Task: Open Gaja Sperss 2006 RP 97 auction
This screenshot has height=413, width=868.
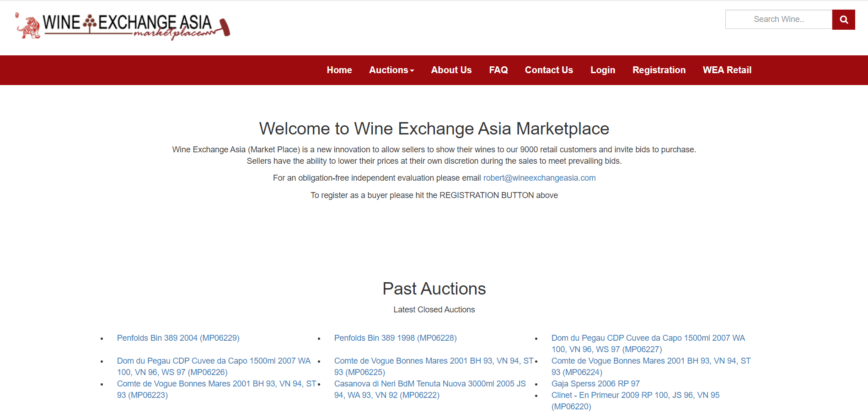Action: (x=595, y=384)
